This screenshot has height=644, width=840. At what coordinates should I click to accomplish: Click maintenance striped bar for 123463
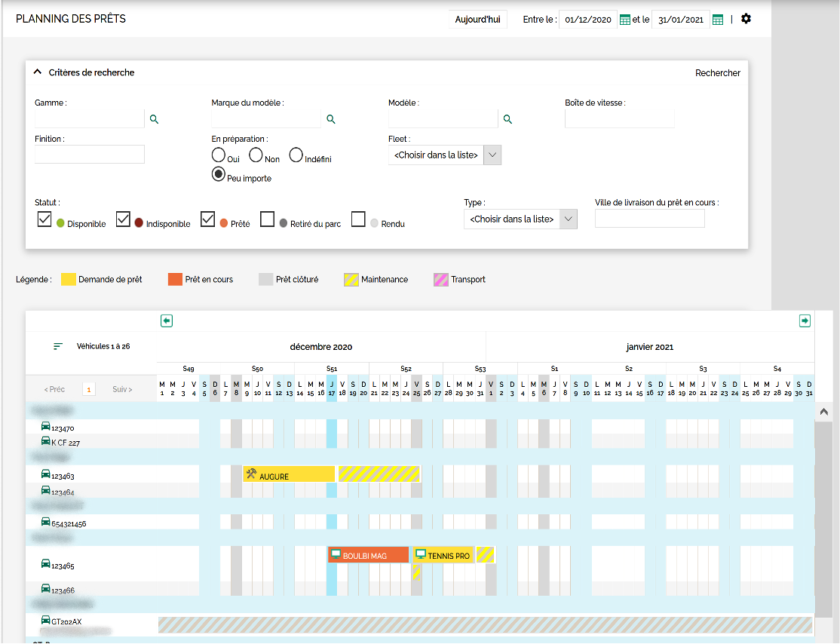point(379,474)
